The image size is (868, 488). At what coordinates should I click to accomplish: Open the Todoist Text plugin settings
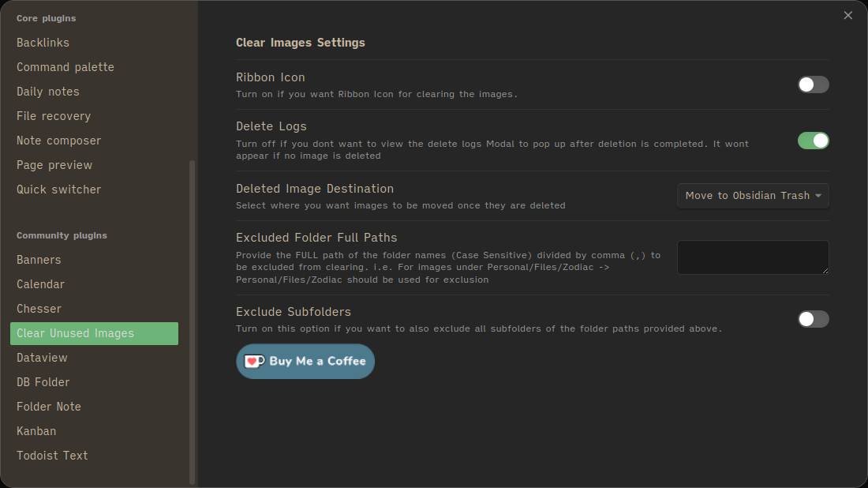[52, 455]
